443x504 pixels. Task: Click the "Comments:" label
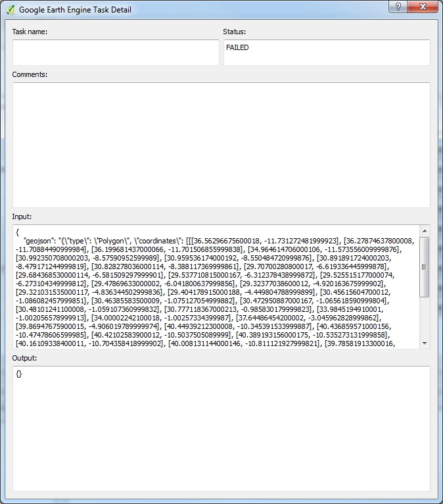coord(30,74)
